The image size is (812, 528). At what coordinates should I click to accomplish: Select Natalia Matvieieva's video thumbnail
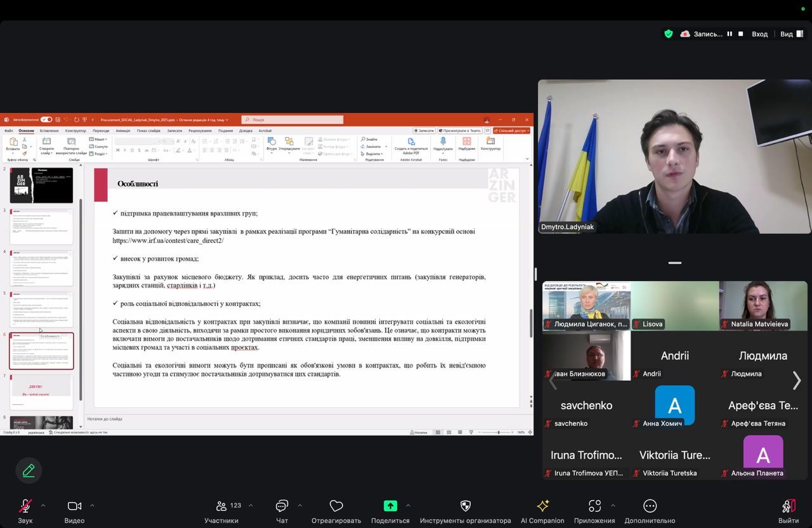click(x=763, y=305)
